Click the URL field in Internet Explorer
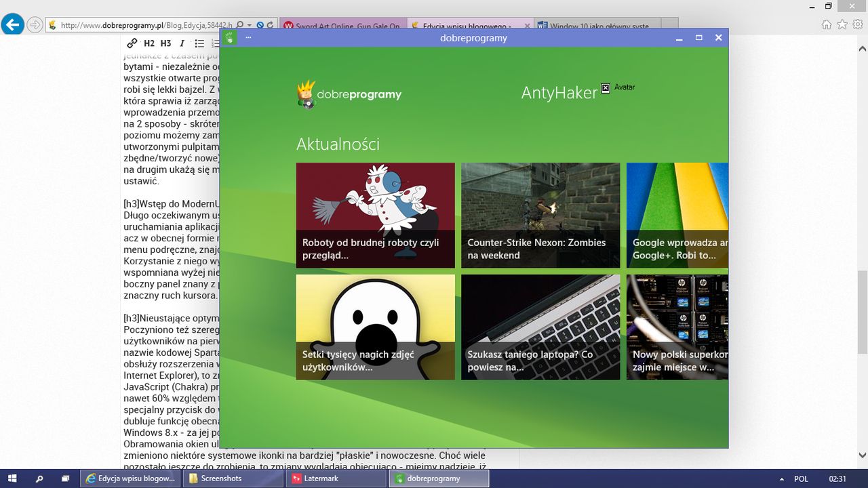Image resolution: width=868 pixels, height=488 pixels. point(146,25)
